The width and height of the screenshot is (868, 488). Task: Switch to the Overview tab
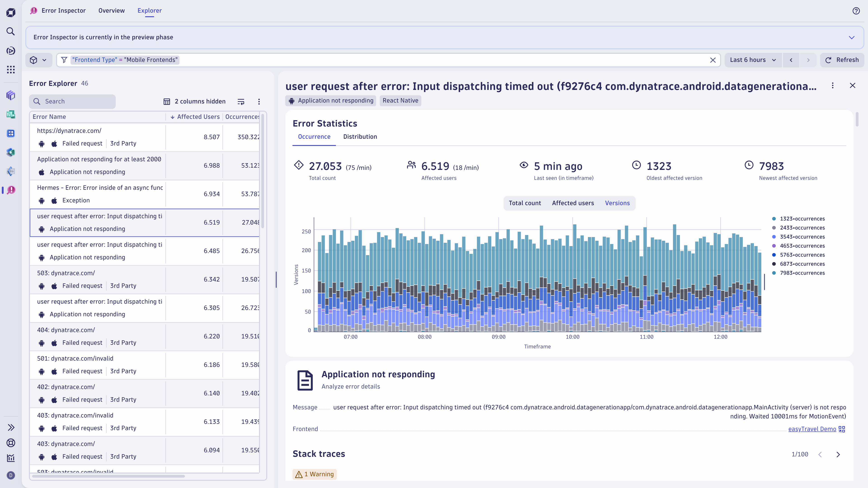[111, 10]
